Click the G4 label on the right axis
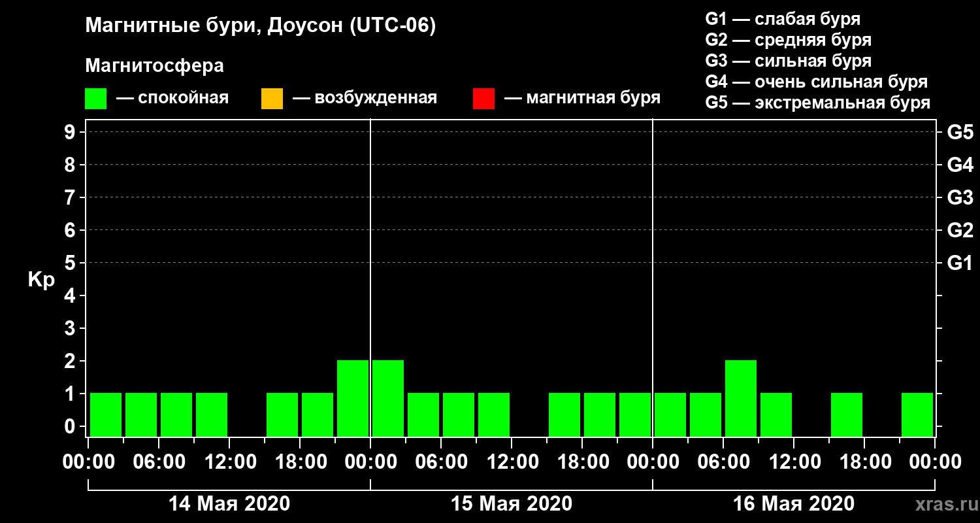Screen dimensions: 980x523 pyautogui.click(x=960, y=165)
